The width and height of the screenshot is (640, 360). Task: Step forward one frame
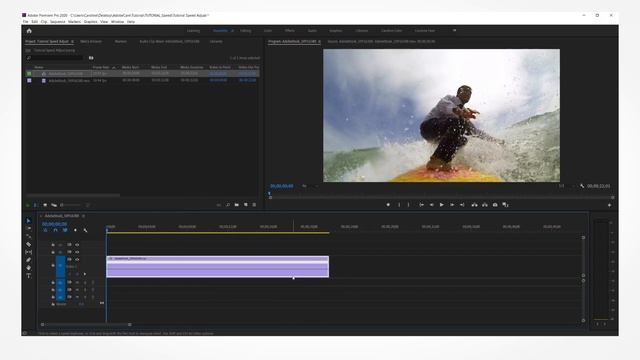click(452, 205)
